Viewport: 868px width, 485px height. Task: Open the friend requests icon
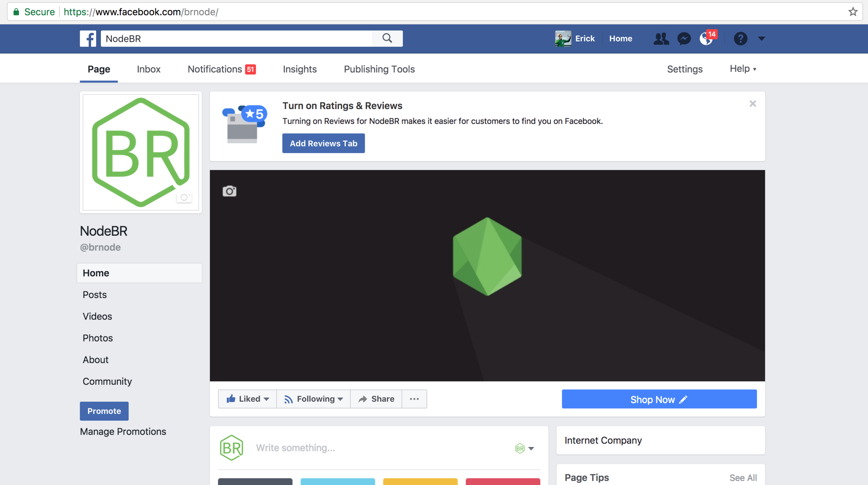pos(661,38)
